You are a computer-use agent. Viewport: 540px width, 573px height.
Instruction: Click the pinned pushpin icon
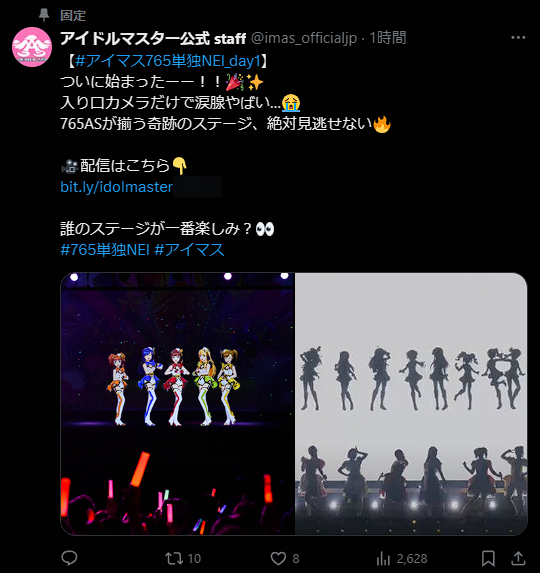tap(44, 15)
